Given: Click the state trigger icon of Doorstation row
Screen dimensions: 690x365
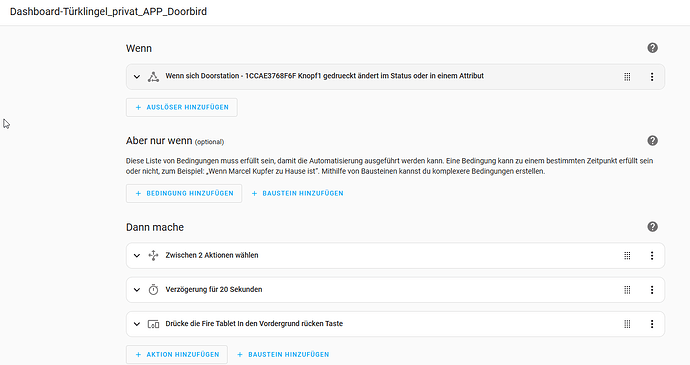Looking at the screenshot, I should [x=153, y=77].
